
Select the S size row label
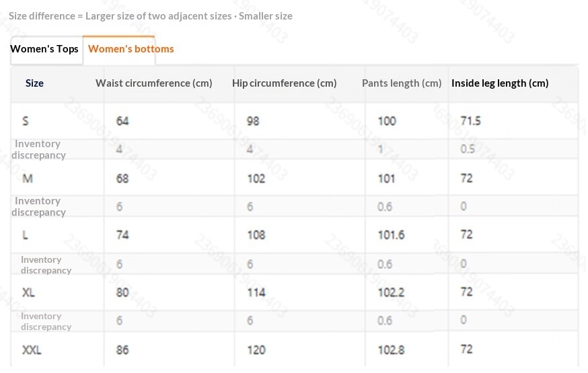tap(25, 121)
